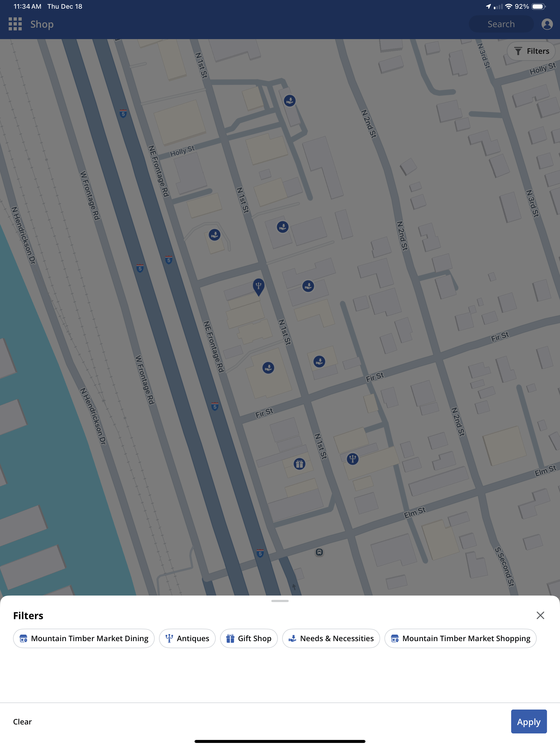Toggle Needs & Necessities filter chip
560x747 pixels.
331,638
